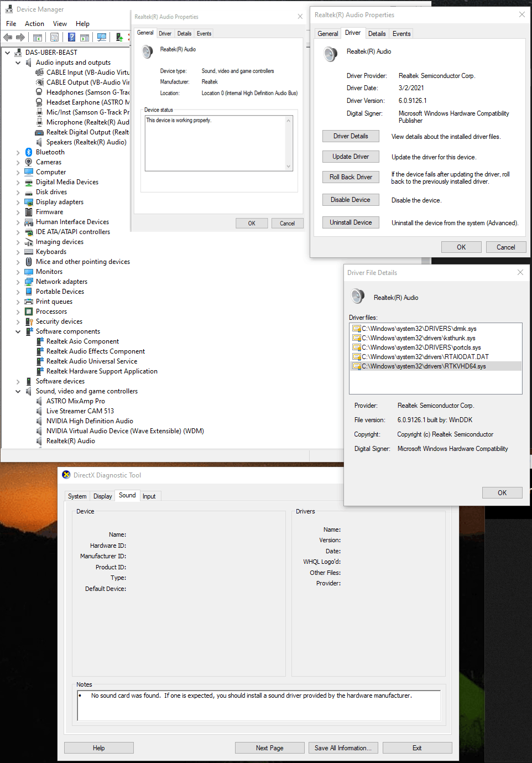Click the DirectX Diagnostic Tool title icon

pyautogui.click(x=66, y=475)
